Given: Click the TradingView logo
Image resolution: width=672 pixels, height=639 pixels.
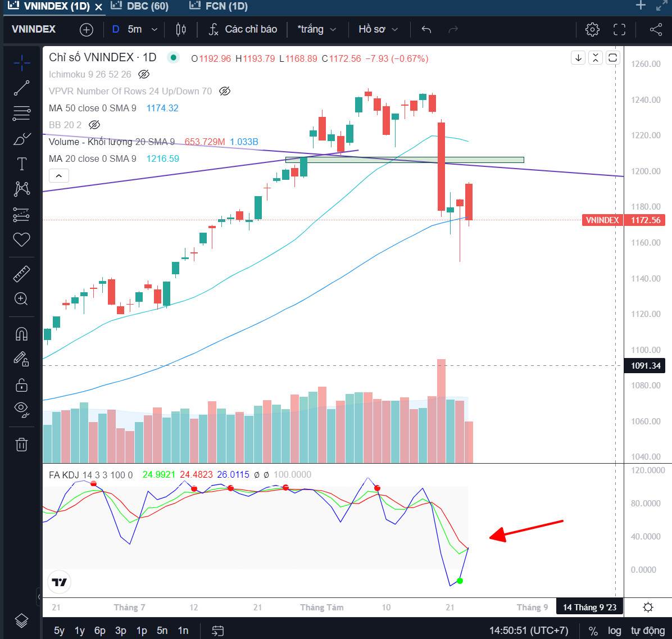Looking at the screenshot, I should pos(59,582).
